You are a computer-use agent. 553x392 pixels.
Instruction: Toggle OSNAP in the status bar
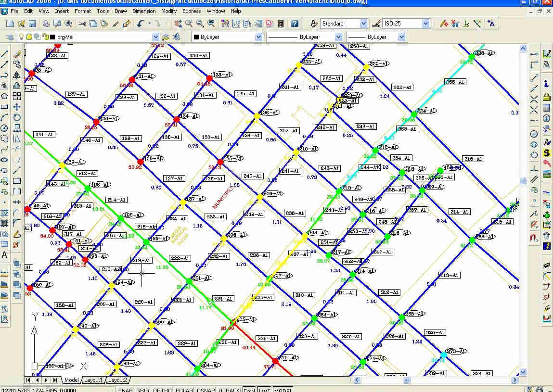coord(206,390)
